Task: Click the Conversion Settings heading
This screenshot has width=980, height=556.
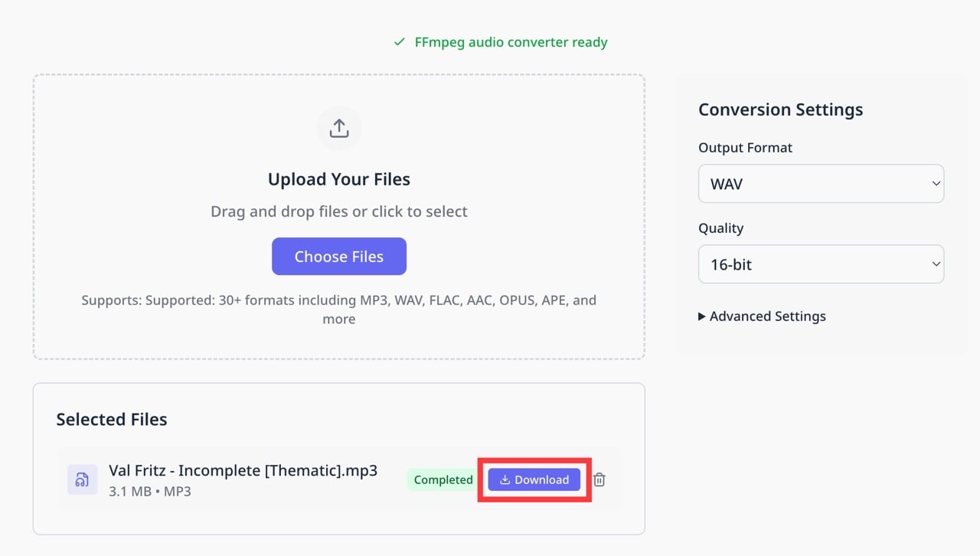Action: pos(780,110)
